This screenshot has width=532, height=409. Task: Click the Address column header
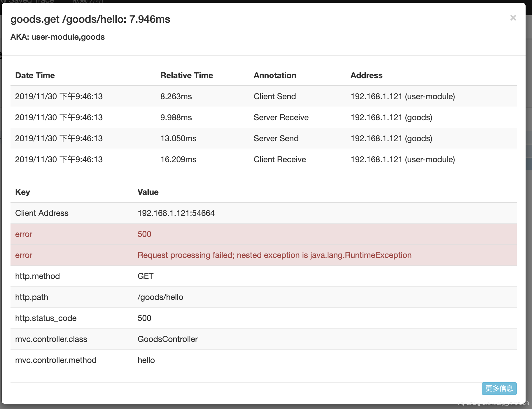click(x=366, y=75)
